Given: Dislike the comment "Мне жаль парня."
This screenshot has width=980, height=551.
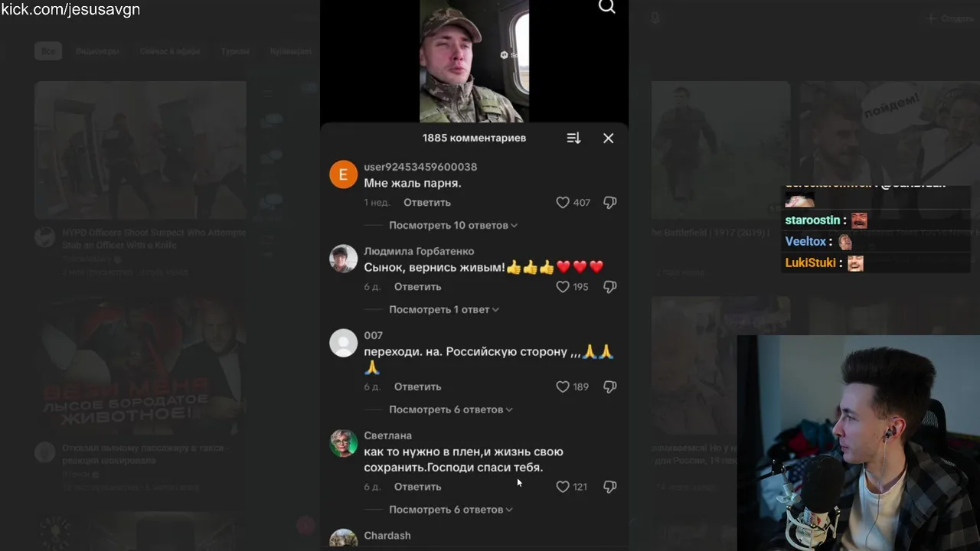Looking at the screenshot, I should coord(610,203).
